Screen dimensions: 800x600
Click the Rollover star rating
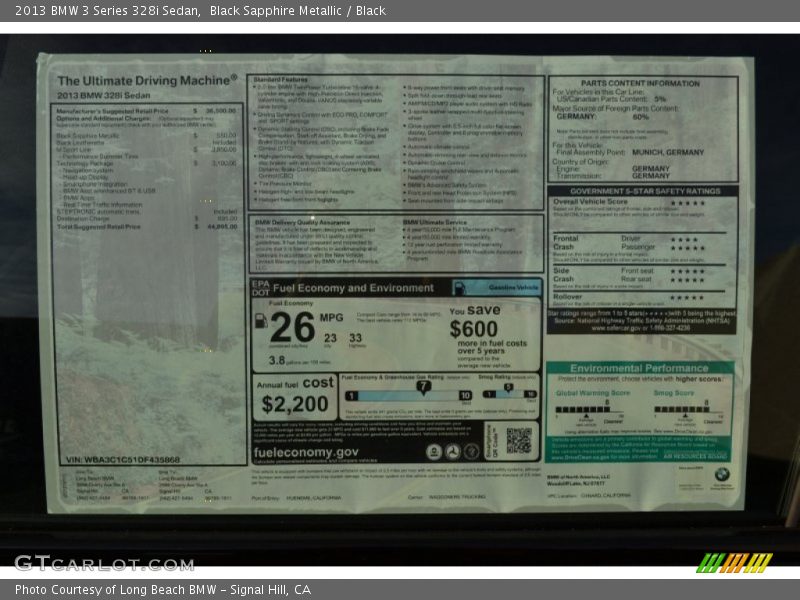point(687,297)
